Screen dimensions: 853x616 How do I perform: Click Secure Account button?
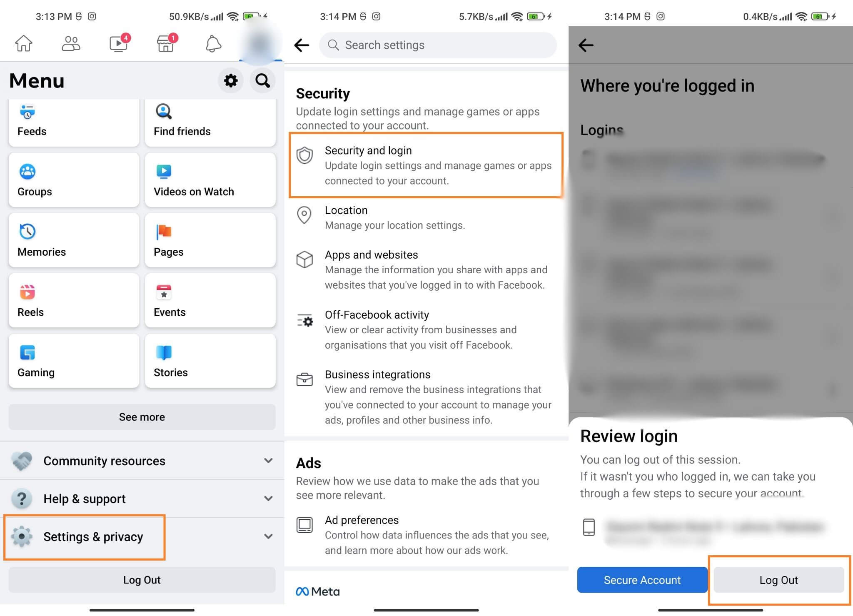click(642, 580)
